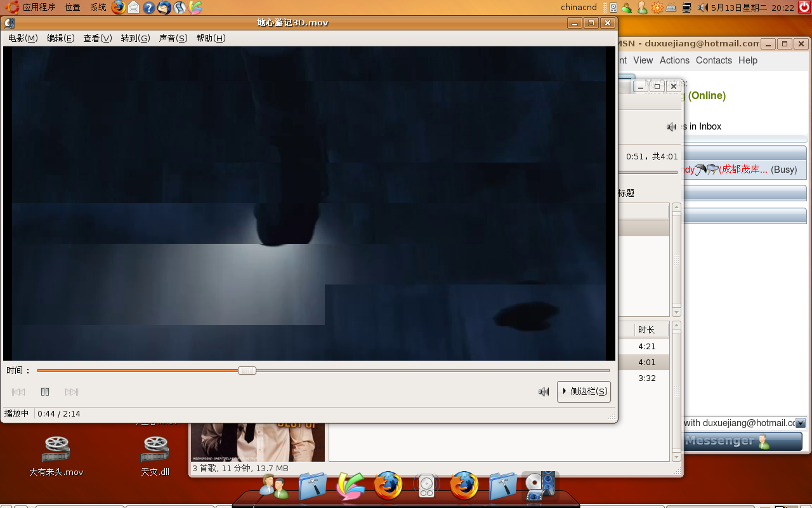
Task: Click the music player tray icon
Action: 613,8
